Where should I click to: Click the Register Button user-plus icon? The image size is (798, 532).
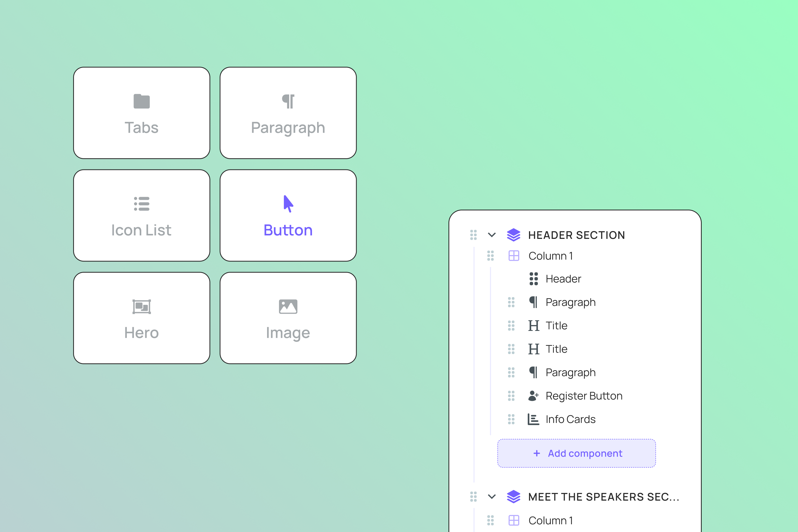(x=533, y=396)
